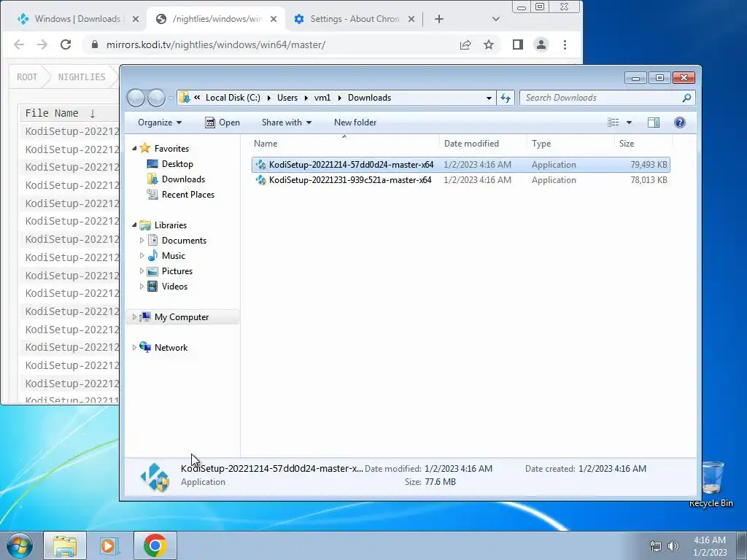Expand the Network node
Image resolution: width=747 pixels, height=560 pixels.
click(134, 348)
